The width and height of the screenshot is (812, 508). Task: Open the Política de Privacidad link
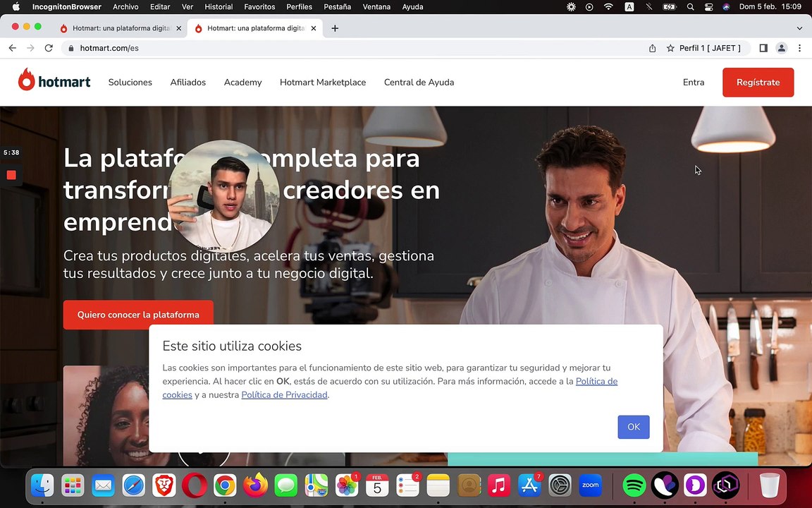tap(284, 395)
